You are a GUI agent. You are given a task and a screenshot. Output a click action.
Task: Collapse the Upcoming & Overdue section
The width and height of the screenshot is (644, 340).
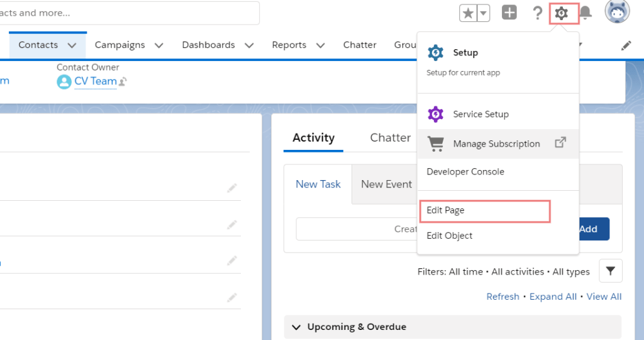(296, 327)
